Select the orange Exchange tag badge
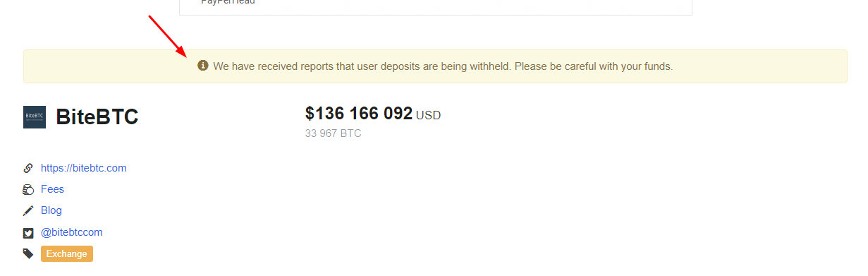 (67, 253)
